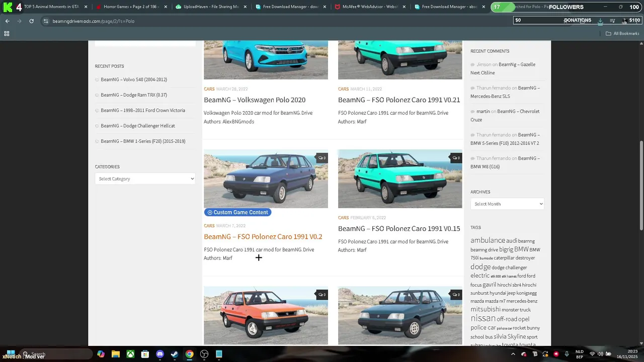This screenshot has width=644, height=362.
Task: Expand the Select Category dropdown
Action: click(x=145, y=178)
